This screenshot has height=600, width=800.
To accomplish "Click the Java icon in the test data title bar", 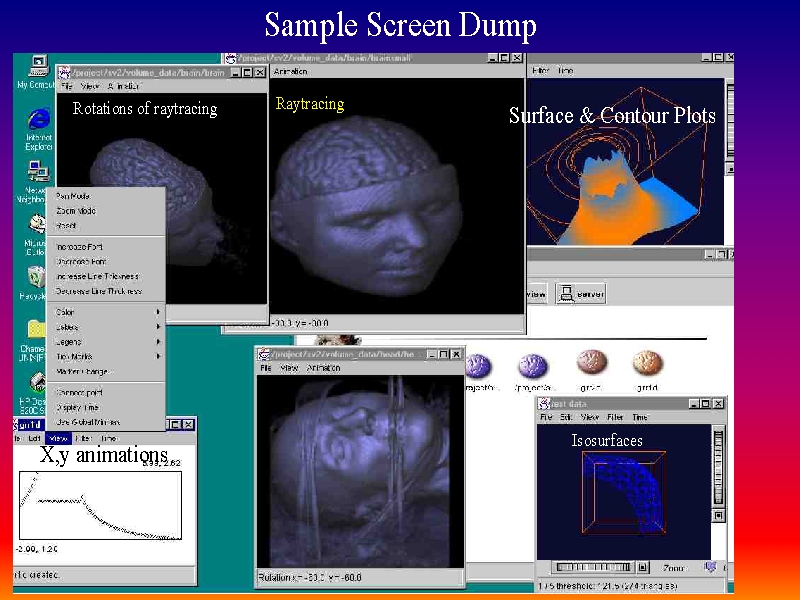I will pyautogui.click(x=544, y=404).
